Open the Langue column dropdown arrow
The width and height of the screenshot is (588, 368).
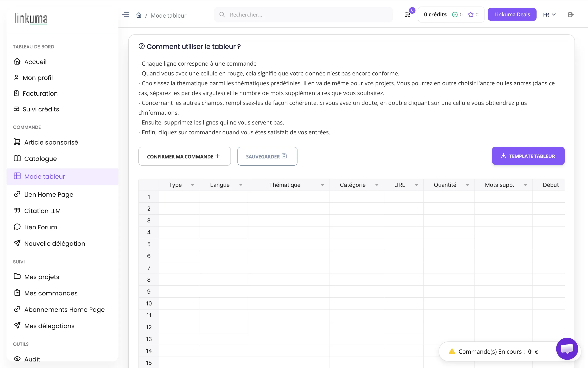[241, 185]
